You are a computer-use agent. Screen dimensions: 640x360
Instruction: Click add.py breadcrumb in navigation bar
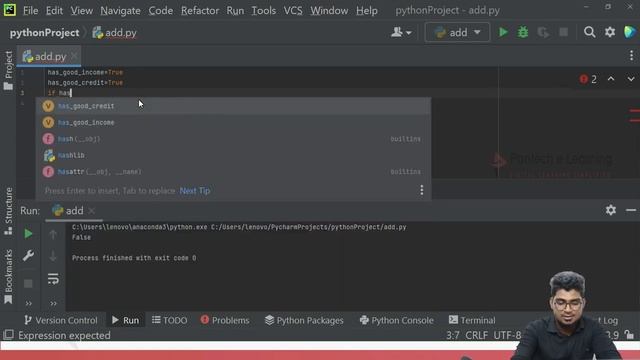point(115,33)
